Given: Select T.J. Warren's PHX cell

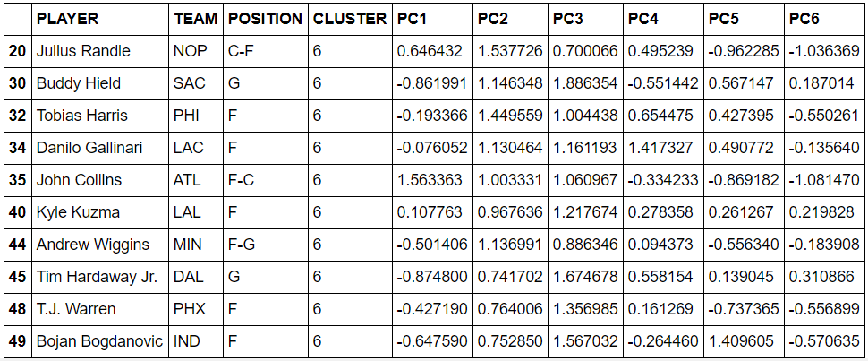Looking at the screenshot, I should coord(197,309).
